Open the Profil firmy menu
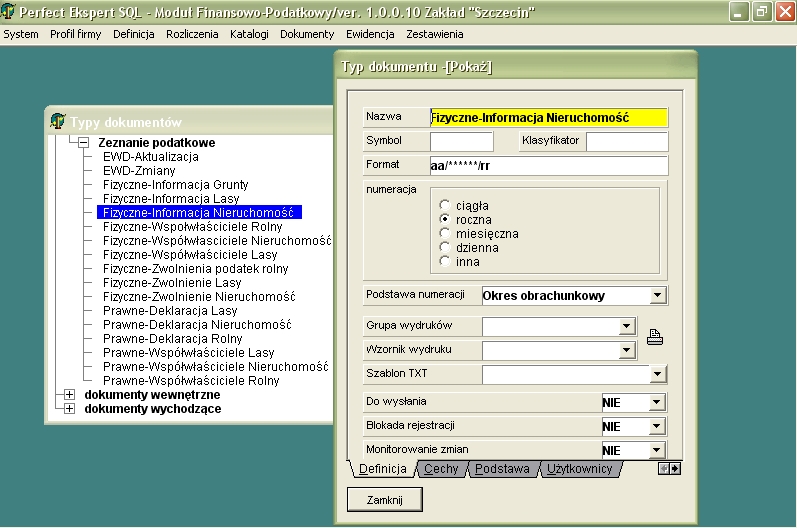The width and height of the screenshot is (797, 528). pos(75,34)
